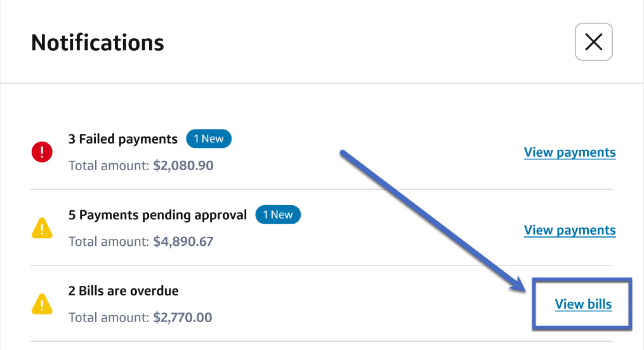Click the $2,770.00 amount value
644x350 pixels.
pyautogui.click(x=183, y=318)
